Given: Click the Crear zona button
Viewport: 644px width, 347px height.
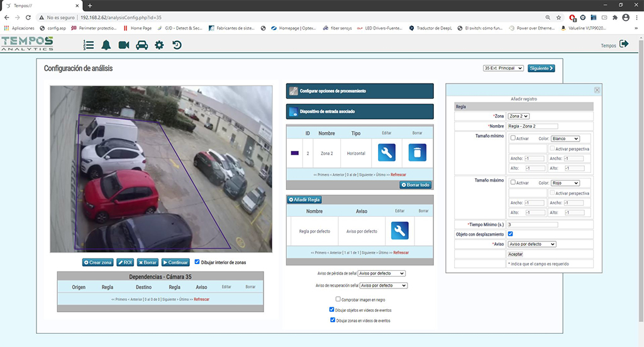Looking at the screenshot, I should 98,262.
